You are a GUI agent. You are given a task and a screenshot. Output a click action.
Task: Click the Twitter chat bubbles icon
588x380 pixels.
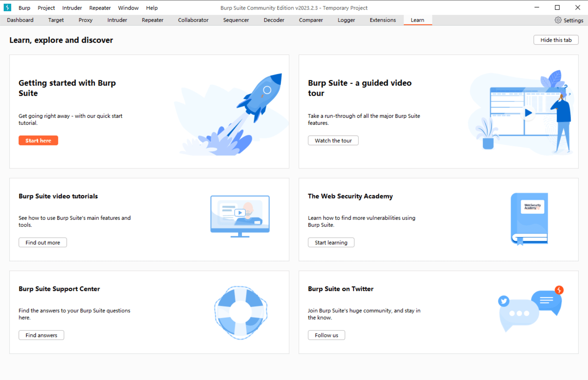[x=531, y=309]
